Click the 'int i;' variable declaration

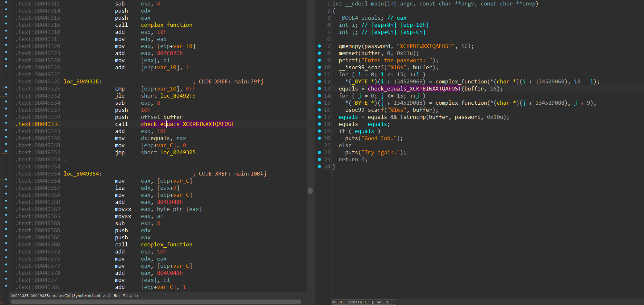(x=348, y=25)
